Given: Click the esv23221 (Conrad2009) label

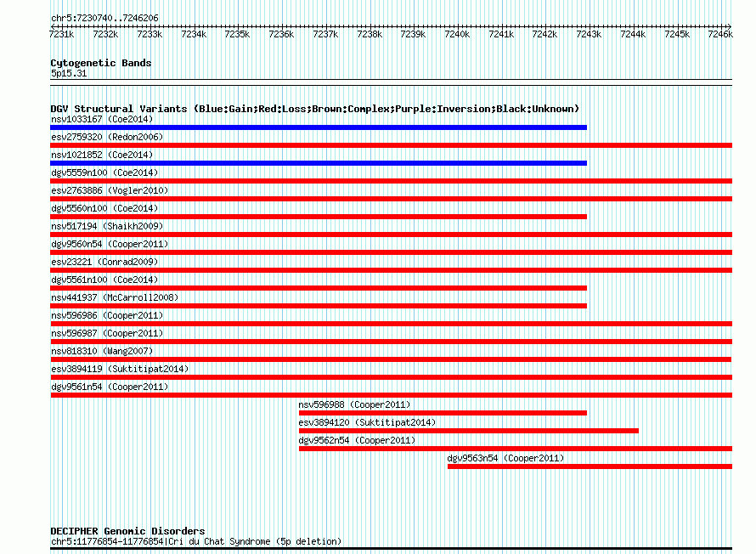Looking at the screenshot, I should pos(104,262).
